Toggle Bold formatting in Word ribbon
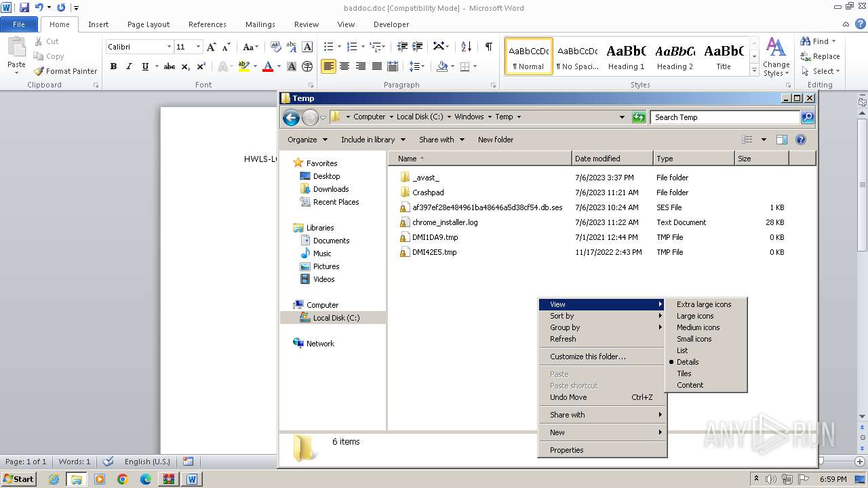 tap(113, 66)
